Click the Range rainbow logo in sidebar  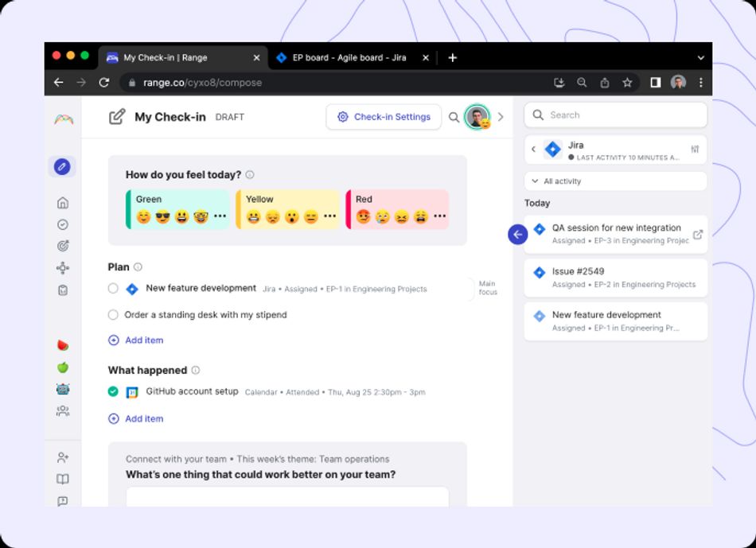(64, 119)
